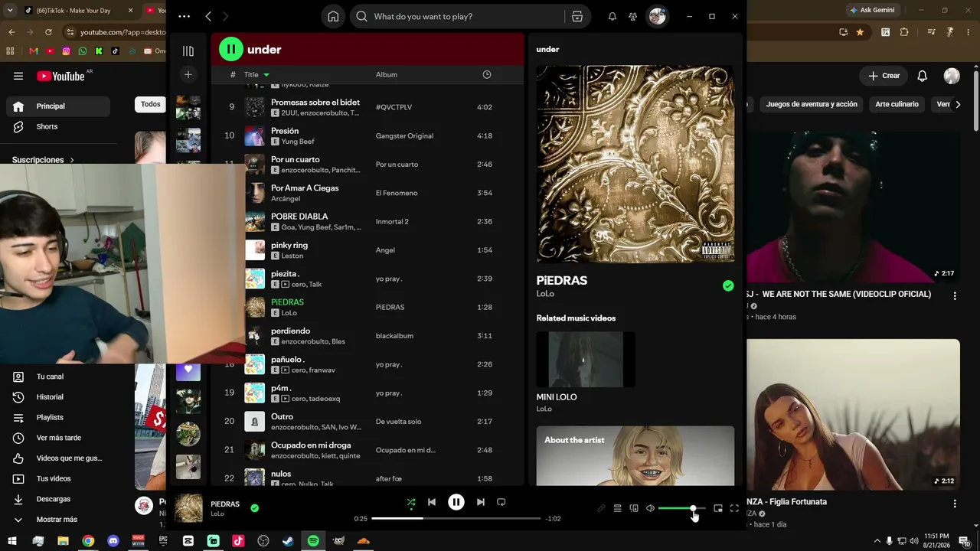Open YouTube notifications bell
Screen dimensions: 980x551
(x=923, y=76)
